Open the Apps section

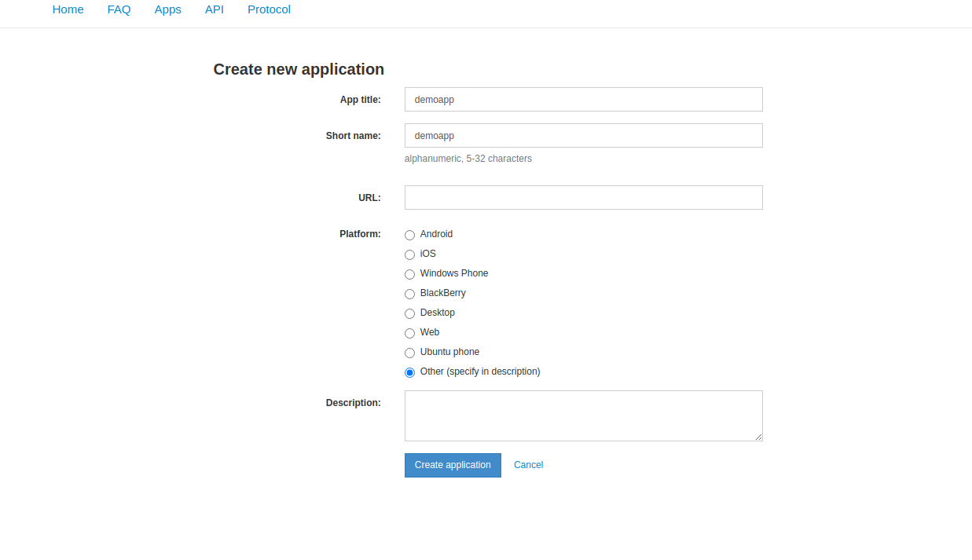[167, 9]
